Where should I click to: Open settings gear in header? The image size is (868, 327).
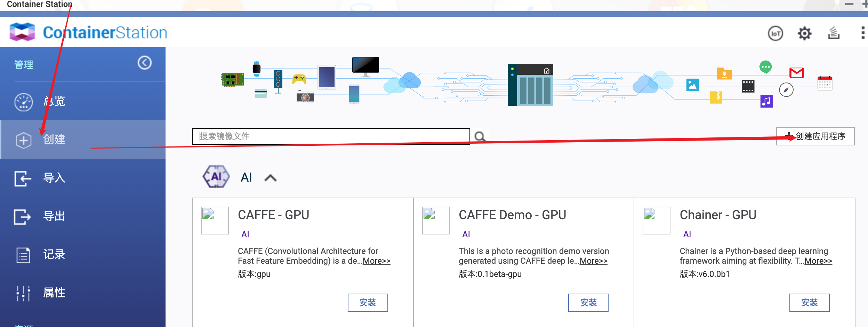tap(804, 33)
